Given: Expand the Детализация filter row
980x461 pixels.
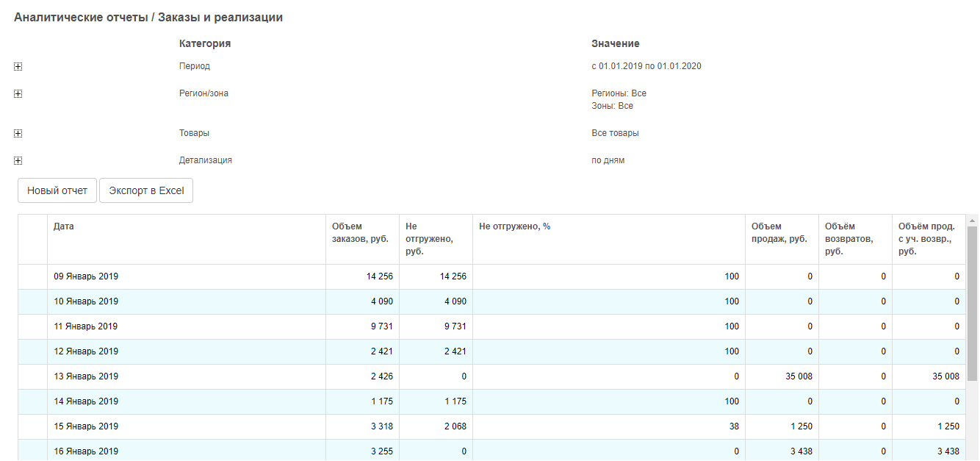Looking at the screenshot, I should tap(18, 160).
